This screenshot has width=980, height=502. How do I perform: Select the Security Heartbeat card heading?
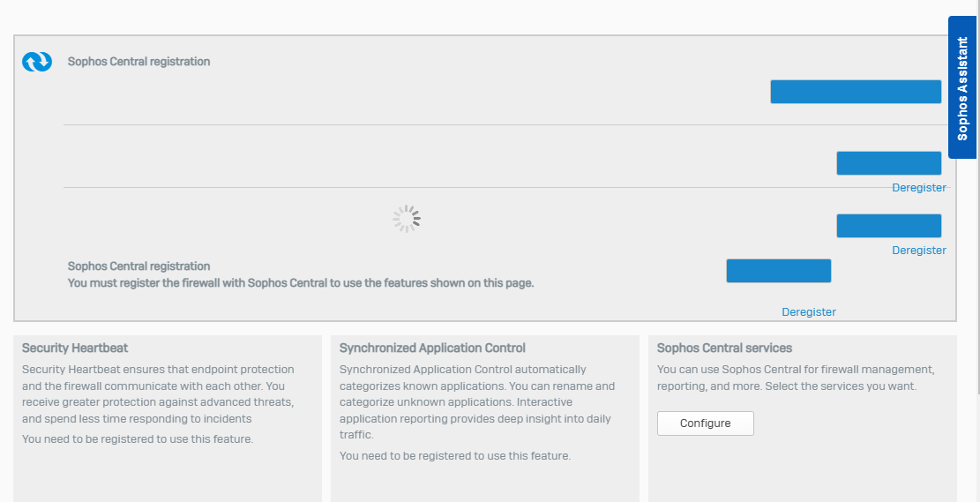75,348
